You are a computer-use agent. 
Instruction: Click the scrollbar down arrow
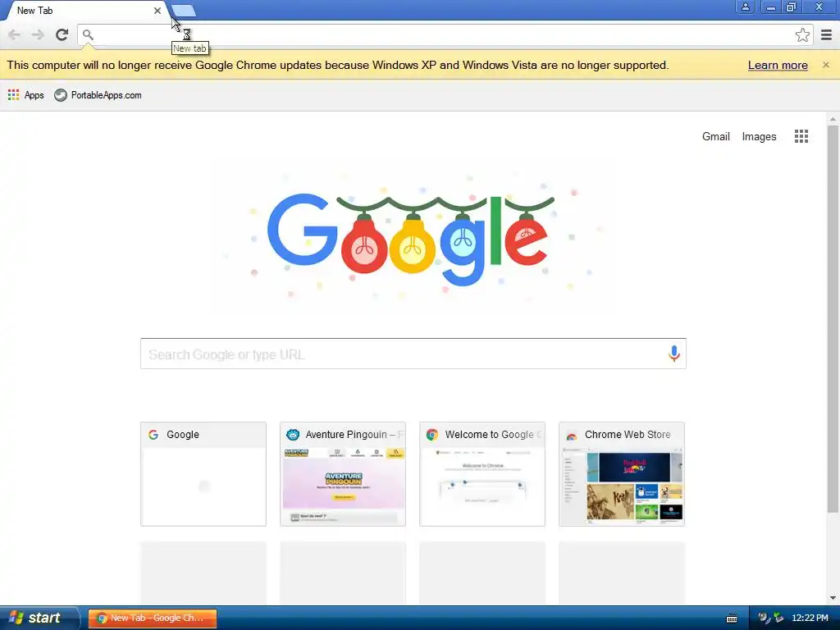(x=833, y=598)
